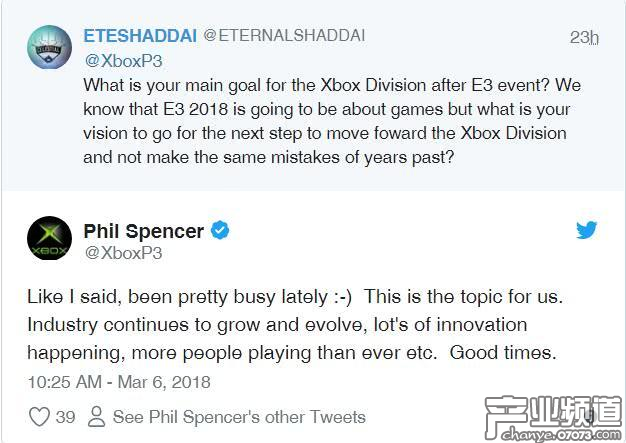The height and width of the screenshot is (443, 626).
Task: Open the 23h timestamp of the question tweet
Action: [584, 38]
